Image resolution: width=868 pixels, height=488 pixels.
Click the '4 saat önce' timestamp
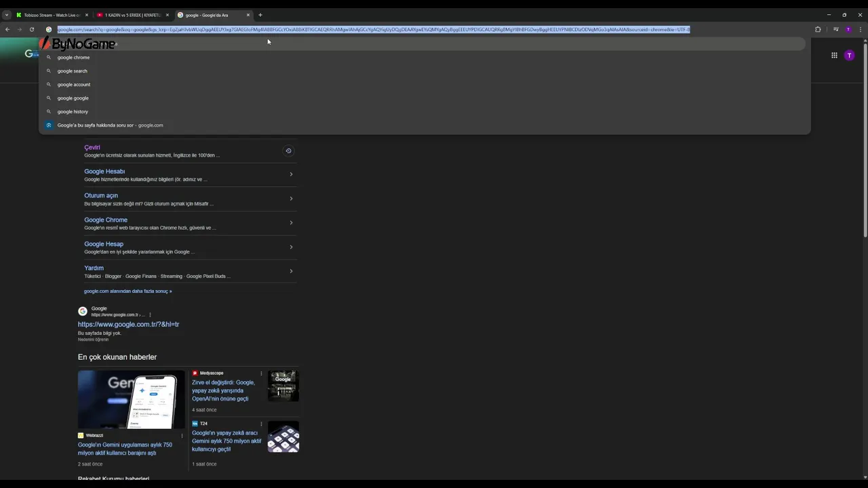(204, 410)
